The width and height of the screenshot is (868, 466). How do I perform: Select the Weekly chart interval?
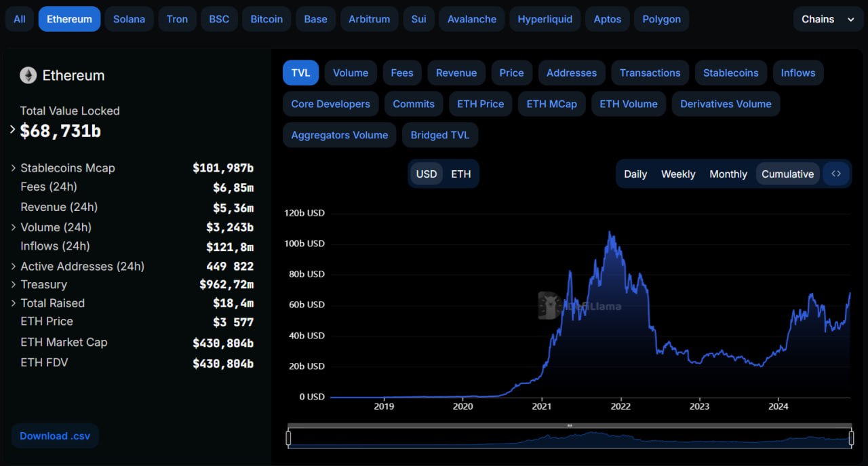point(678,174)
